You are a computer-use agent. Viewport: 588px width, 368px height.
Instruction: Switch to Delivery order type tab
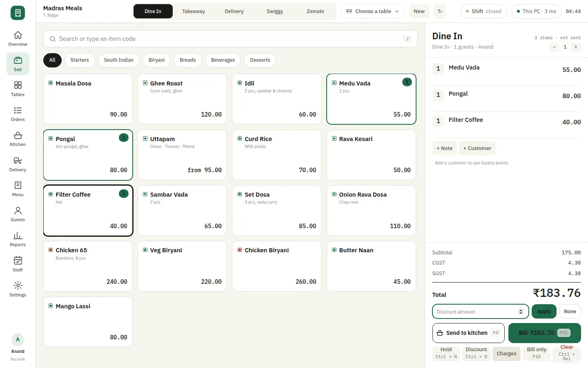coord(234,11)
